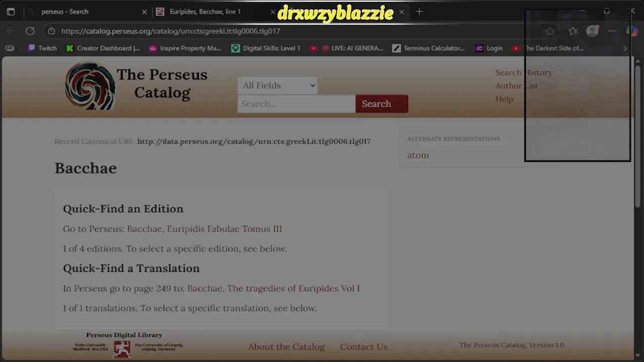This screenshot has width=644, height=362.
Task: Open the Record Canonical URI link
Action: [254, 141]
